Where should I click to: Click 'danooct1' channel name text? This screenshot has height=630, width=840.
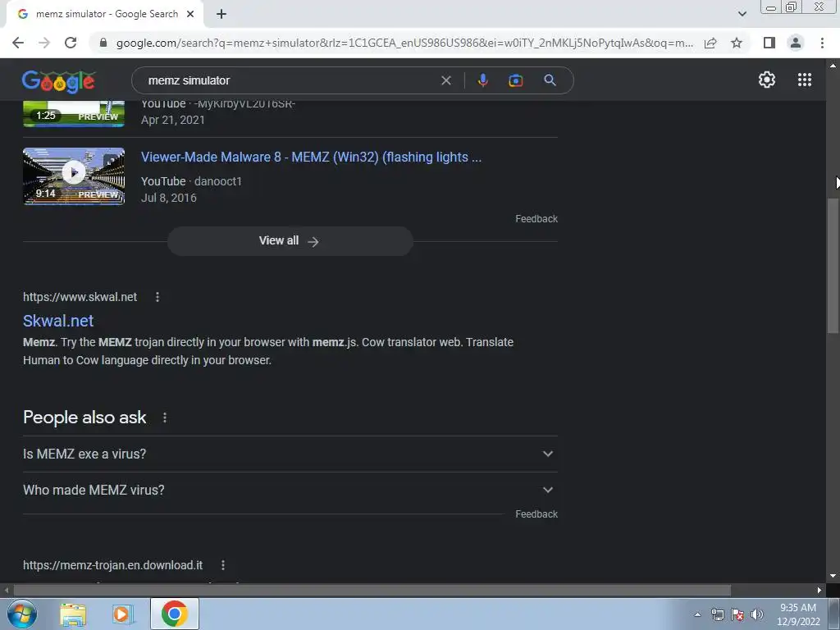pos(218,181)
